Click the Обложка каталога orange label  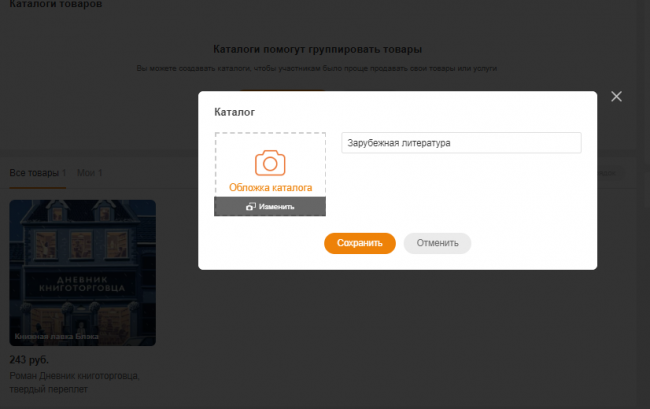click(x=270, y=187)
